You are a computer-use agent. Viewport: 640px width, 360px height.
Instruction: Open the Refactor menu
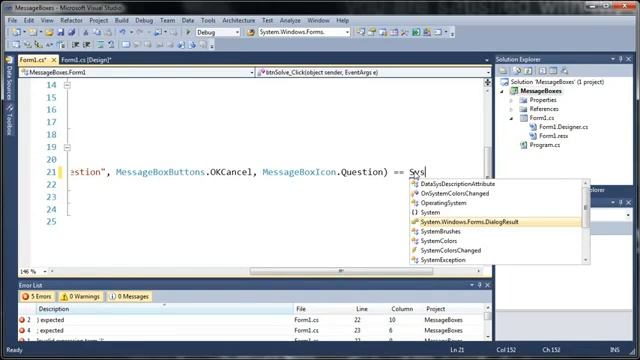coord(71,20)
